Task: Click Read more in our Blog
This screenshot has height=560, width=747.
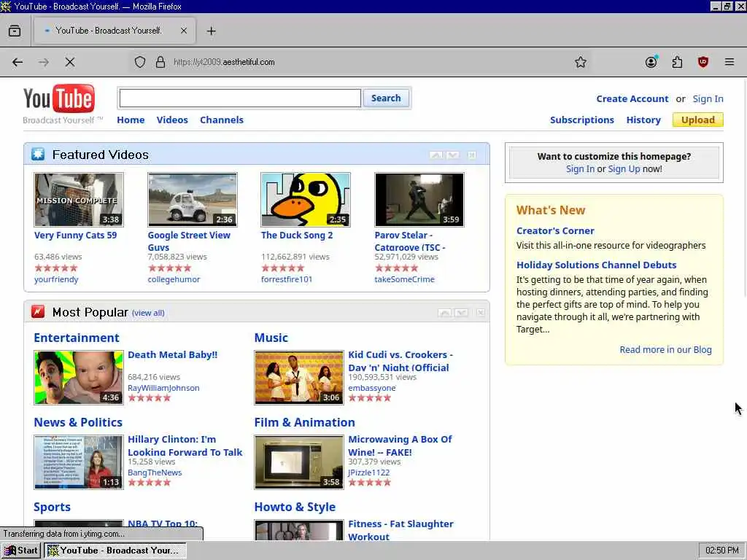Action: [x=665, y=349]
